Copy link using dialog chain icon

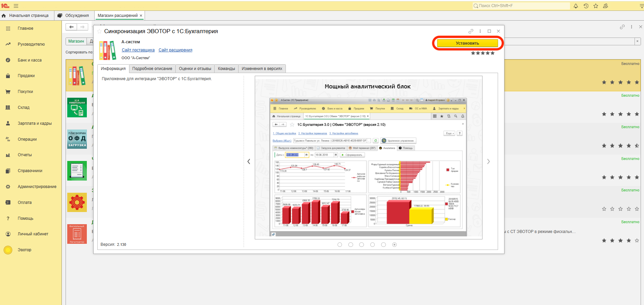(471, 31)
